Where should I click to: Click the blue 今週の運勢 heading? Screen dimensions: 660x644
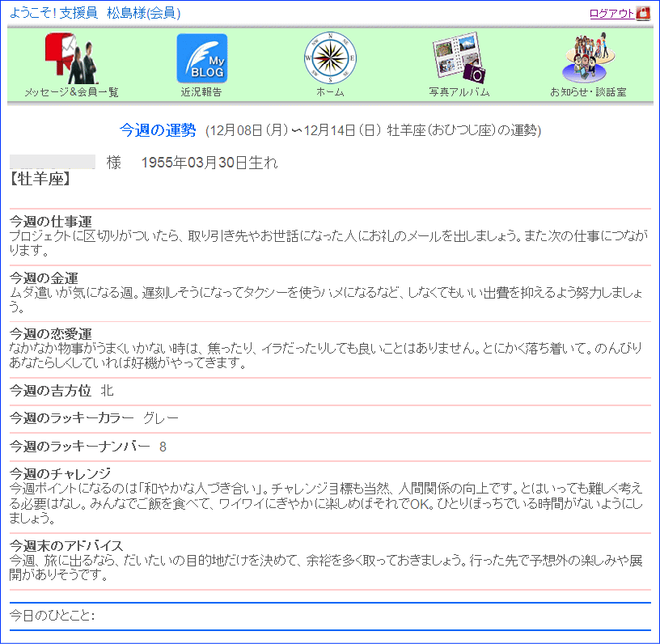click(x=158, y=129)
